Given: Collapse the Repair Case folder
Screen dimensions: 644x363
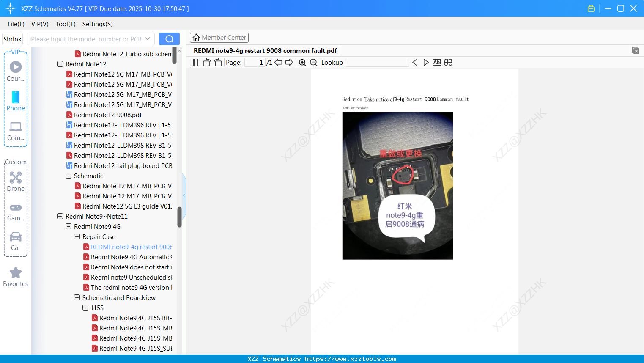Looking at the screenshot, I should (77, 236).
